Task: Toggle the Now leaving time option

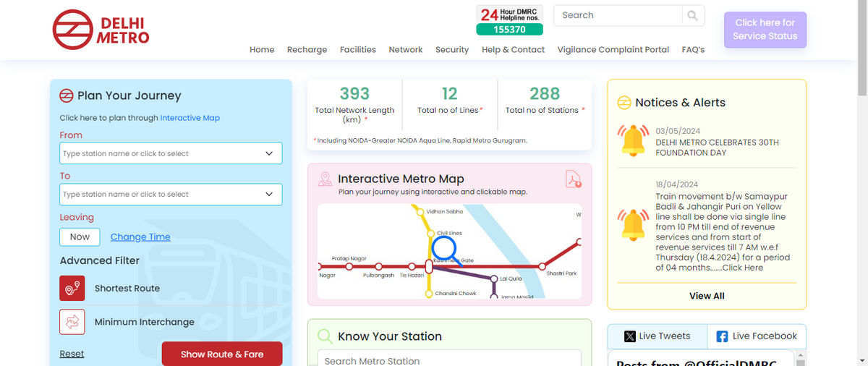Action: [x=80, y=237]
